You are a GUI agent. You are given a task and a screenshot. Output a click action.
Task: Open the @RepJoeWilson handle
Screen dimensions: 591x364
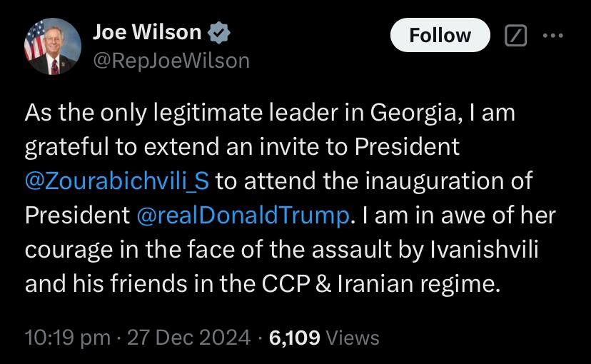tap(171, 61)
